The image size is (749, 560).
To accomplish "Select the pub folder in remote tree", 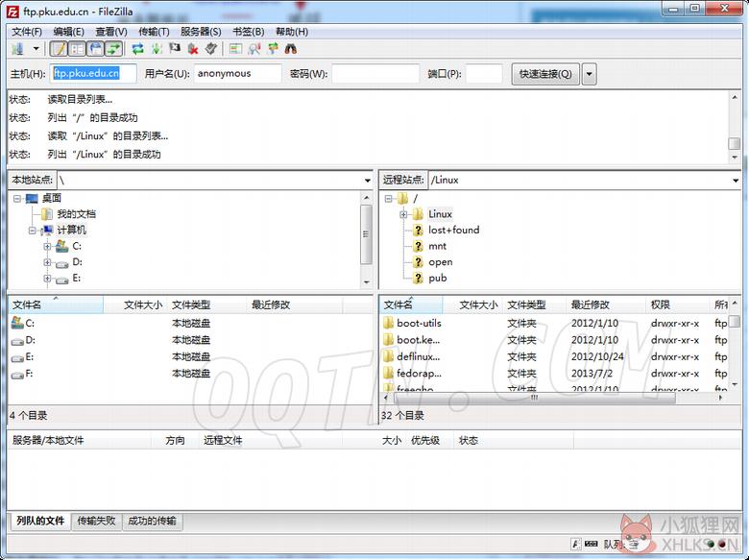I will click(x=438, y=279).
